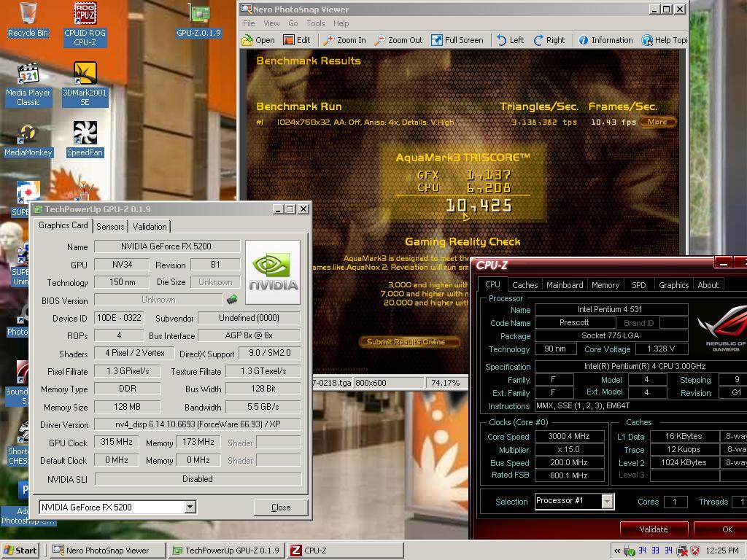Viewport: 747px width, 560px height.
Task: Click the AGP 8x @ 8x Bus Interface value
Action: coord(249,335)
